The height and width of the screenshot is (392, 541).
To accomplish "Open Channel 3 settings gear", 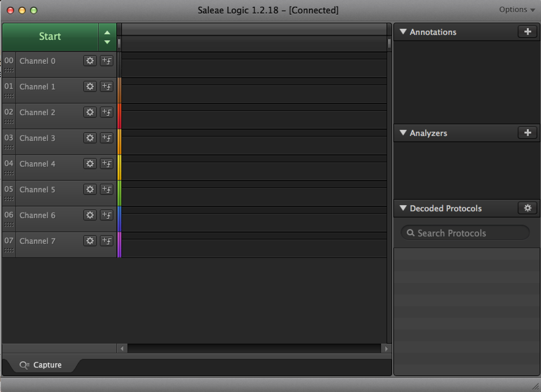I will (90, 138).
